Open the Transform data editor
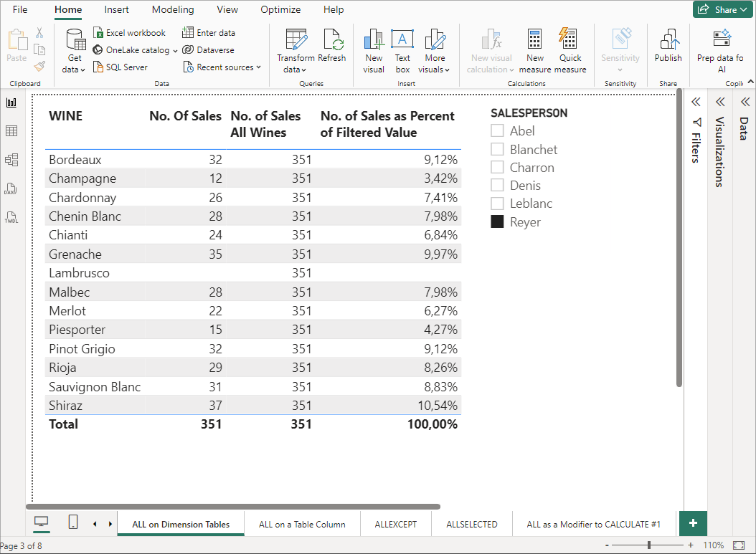756x554 pixels. pyautogui.click(x=296, y=51)
